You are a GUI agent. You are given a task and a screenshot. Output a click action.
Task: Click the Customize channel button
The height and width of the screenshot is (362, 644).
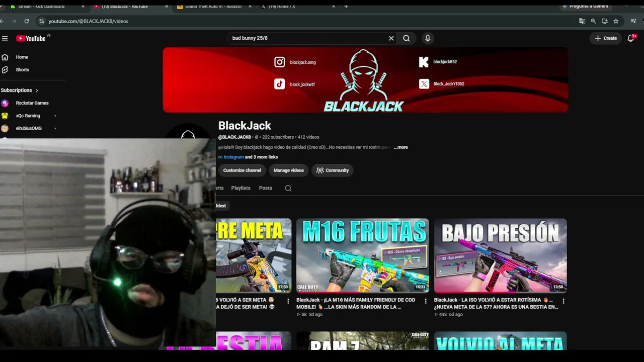pos(242,170)
